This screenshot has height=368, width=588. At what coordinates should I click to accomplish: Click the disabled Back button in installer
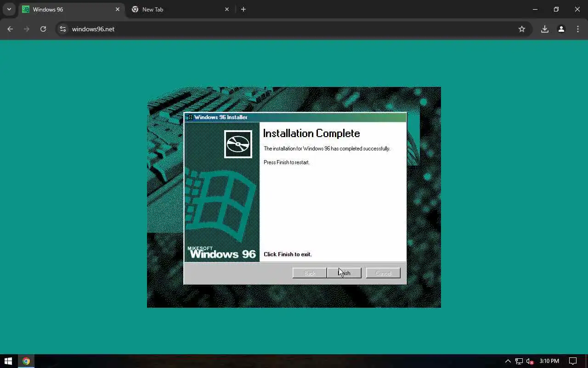[310, 273]
